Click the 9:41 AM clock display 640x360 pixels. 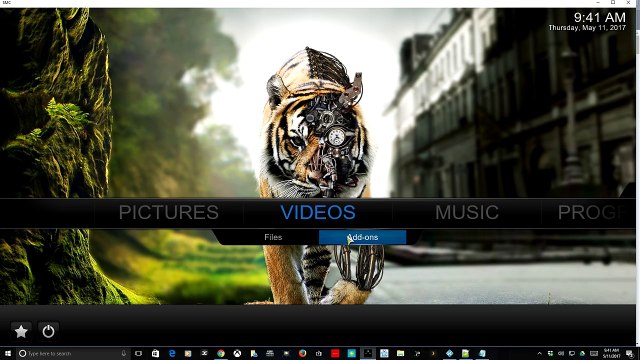point(599,17)
